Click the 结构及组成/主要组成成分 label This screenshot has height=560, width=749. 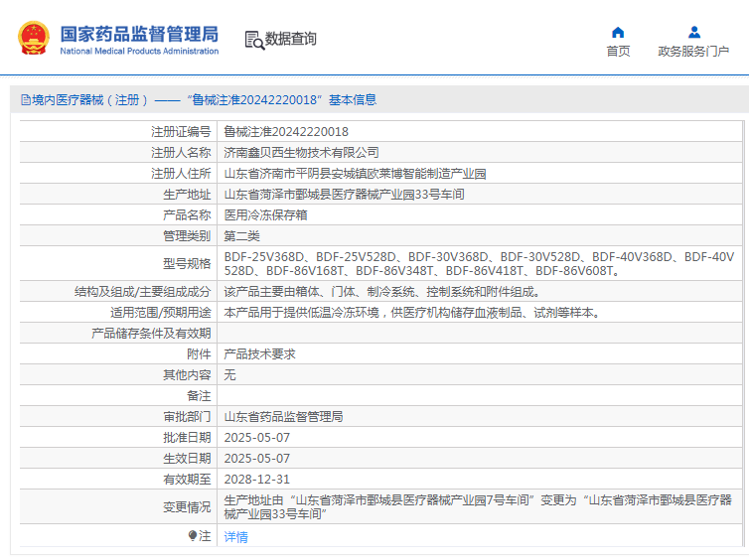(x=143, y=292)
